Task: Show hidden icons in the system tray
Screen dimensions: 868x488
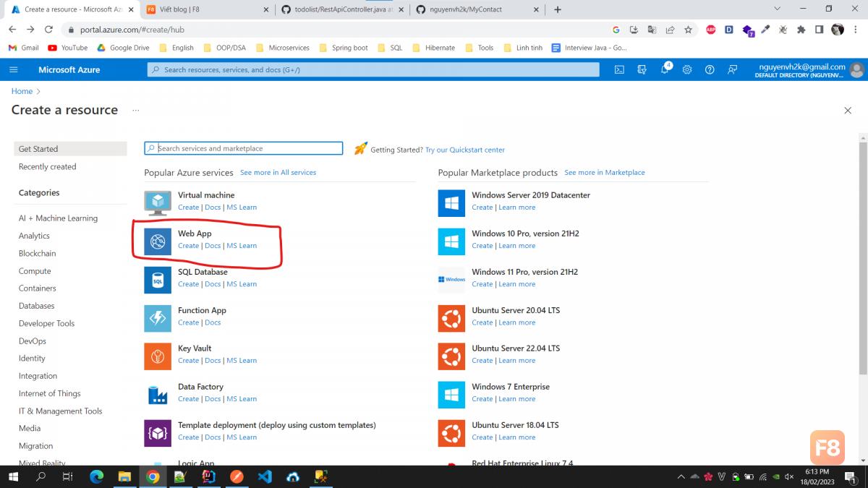Action: click(681, 476)
